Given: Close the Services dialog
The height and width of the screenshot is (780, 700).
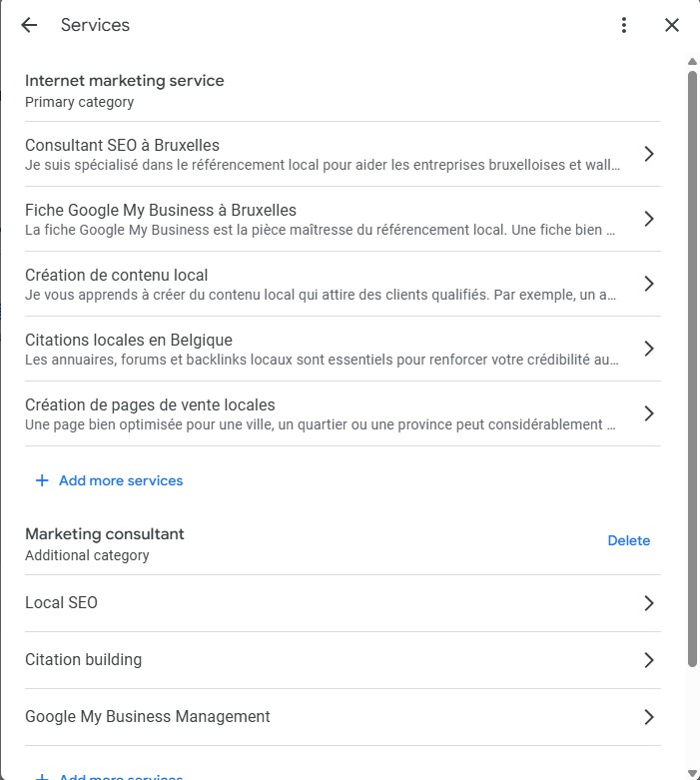Looking at the screenshot, I should [x=672, y=25].
